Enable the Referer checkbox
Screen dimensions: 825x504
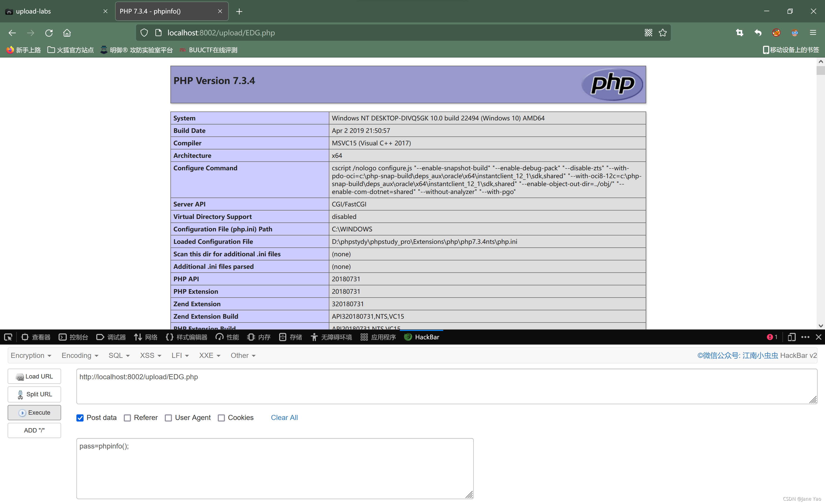(x=127, y=418)
